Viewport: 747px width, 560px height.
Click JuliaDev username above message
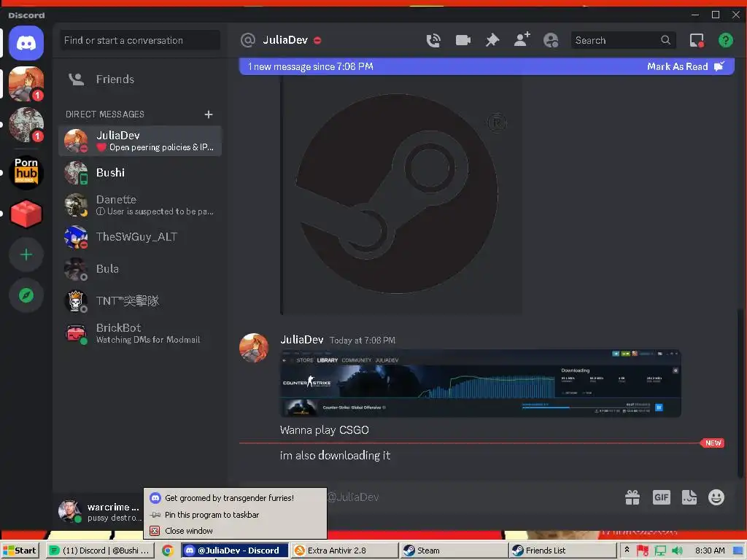301,340
